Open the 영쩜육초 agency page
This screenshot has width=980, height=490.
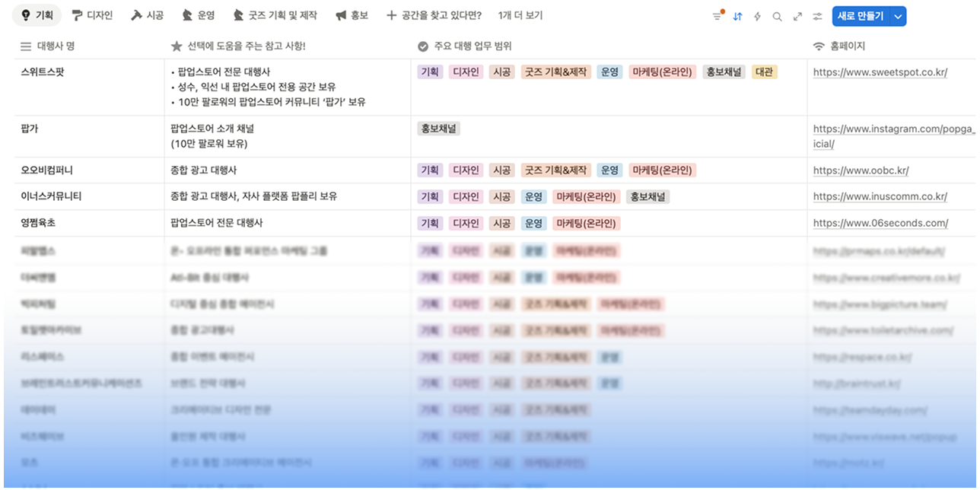click(38, 223)
